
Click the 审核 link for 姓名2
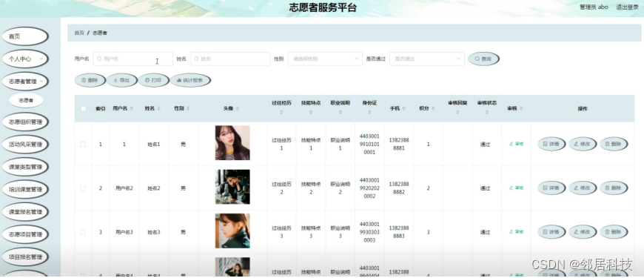[516, 188]
